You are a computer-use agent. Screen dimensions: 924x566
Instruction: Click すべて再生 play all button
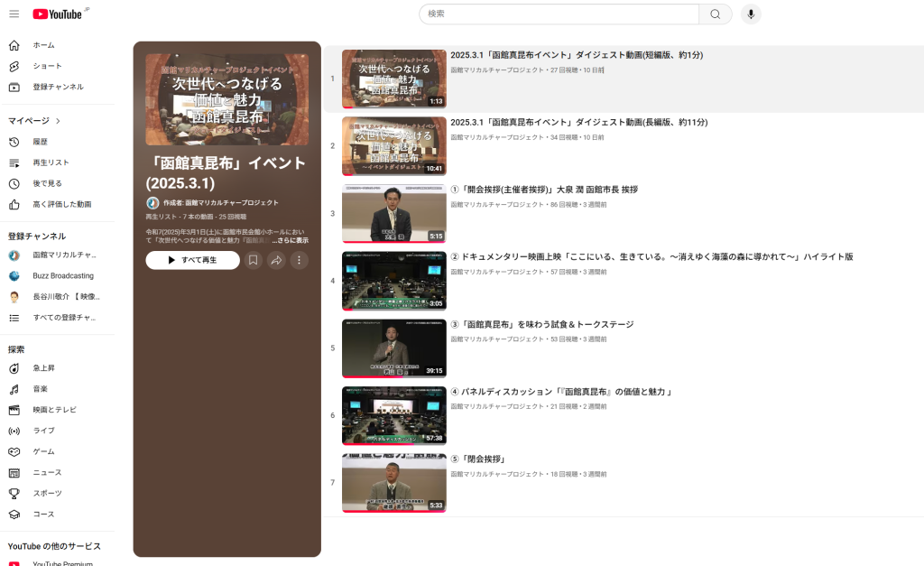click(x=193, y=260)
